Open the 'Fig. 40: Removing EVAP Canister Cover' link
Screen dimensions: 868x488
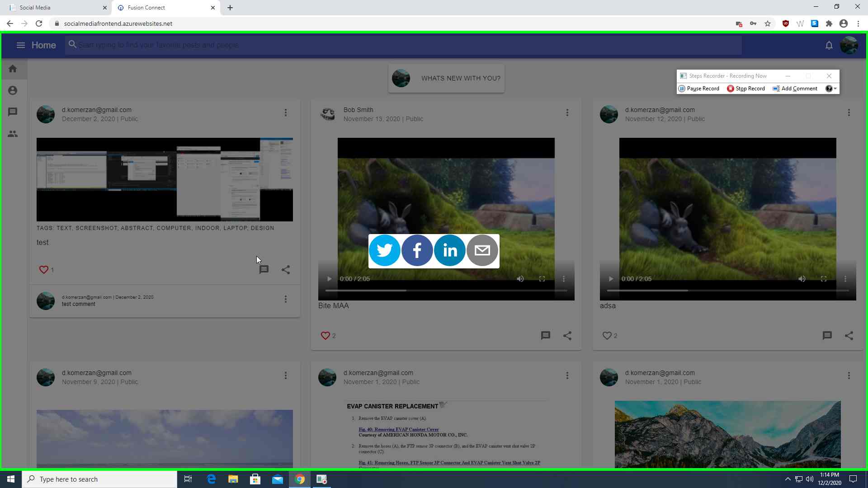point(399,429)
